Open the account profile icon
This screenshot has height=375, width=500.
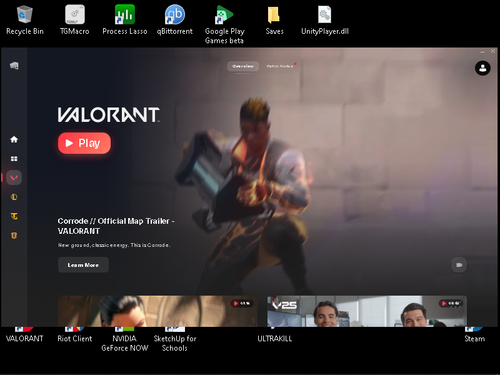tap(482, 68)
